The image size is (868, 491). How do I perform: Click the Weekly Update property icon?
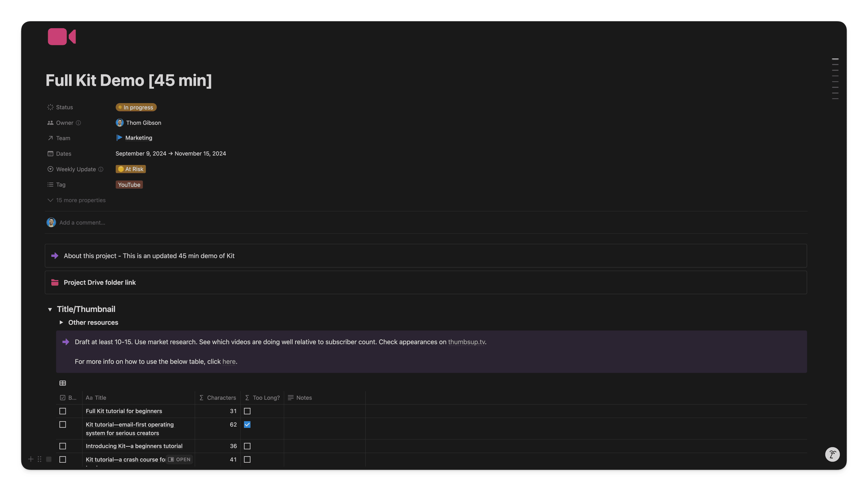[x=50, y=169]
